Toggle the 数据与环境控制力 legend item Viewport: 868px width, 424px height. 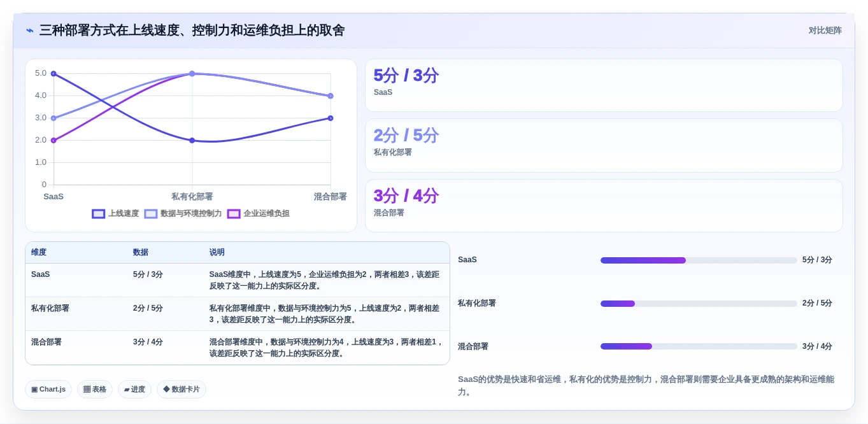(x=183, y=214)
